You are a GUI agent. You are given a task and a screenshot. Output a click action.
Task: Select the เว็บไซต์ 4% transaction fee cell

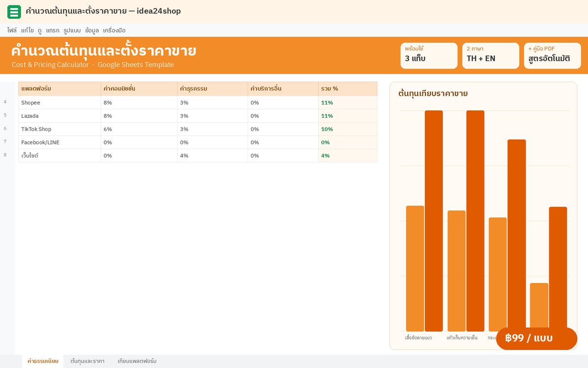pyautogui.click(x=213, y=156)
